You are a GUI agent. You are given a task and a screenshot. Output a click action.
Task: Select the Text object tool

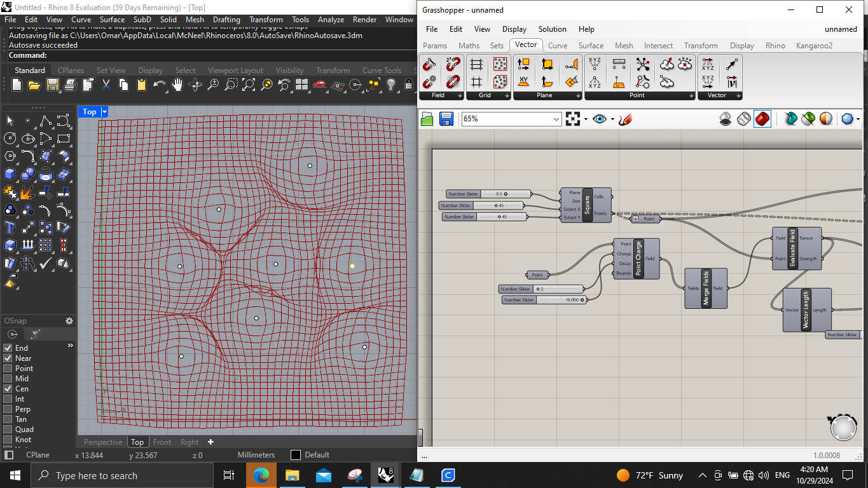click(10, 227)
